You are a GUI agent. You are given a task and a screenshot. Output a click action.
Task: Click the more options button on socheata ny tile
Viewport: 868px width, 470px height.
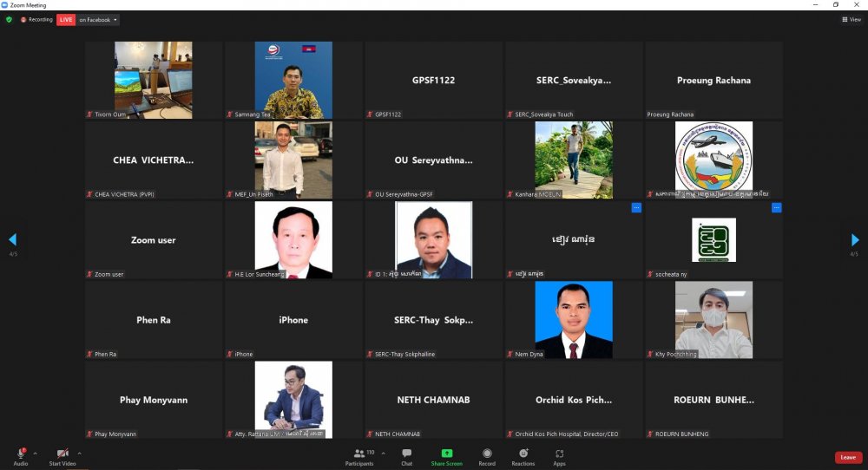pos(776,208)
